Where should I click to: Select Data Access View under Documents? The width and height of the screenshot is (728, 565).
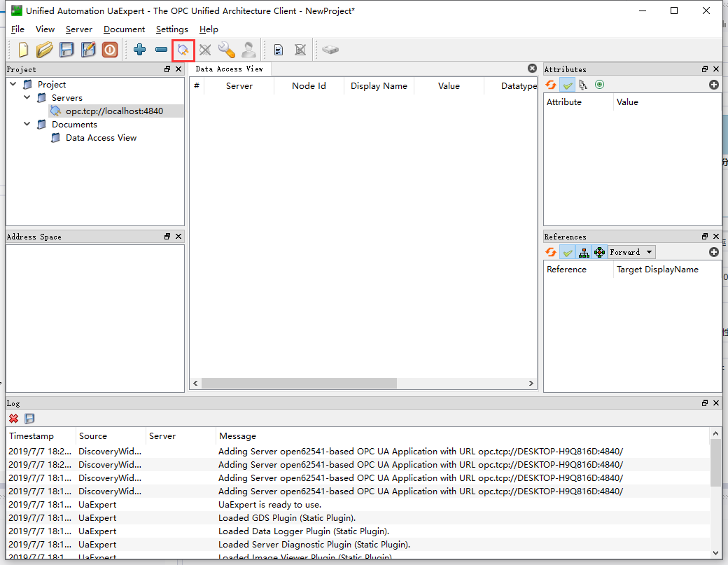[101, 138]
